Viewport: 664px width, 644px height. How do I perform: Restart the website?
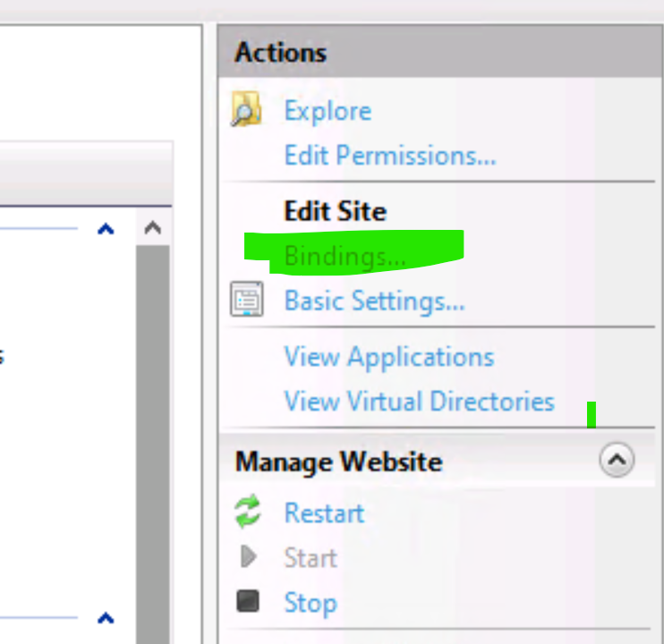[x=324, y=513]
